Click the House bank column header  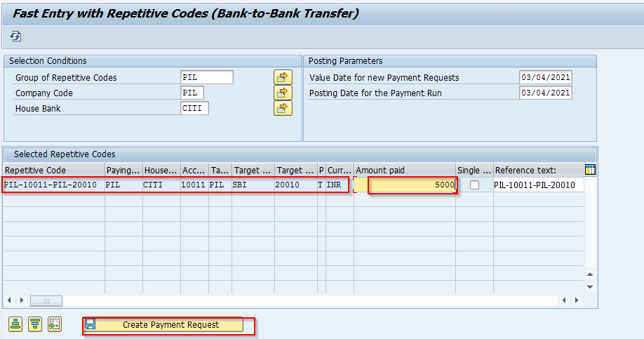pyautogui.click(x=161, y=170)
